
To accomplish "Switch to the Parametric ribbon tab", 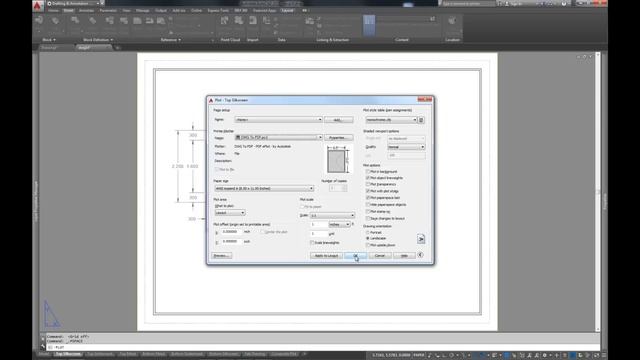I will (108, 11).
